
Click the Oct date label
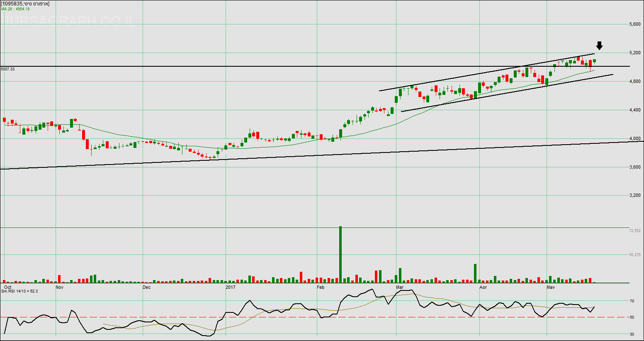(x=7, y=287)
